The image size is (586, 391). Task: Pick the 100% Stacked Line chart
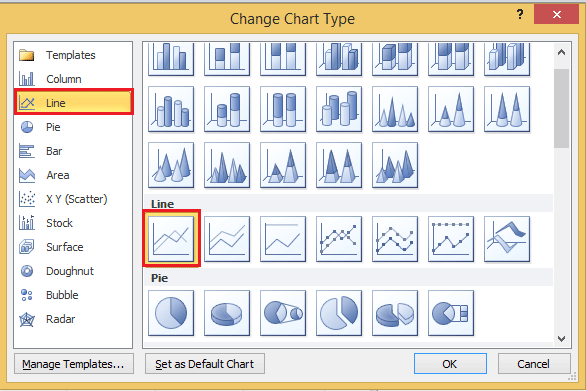point(283,239)
